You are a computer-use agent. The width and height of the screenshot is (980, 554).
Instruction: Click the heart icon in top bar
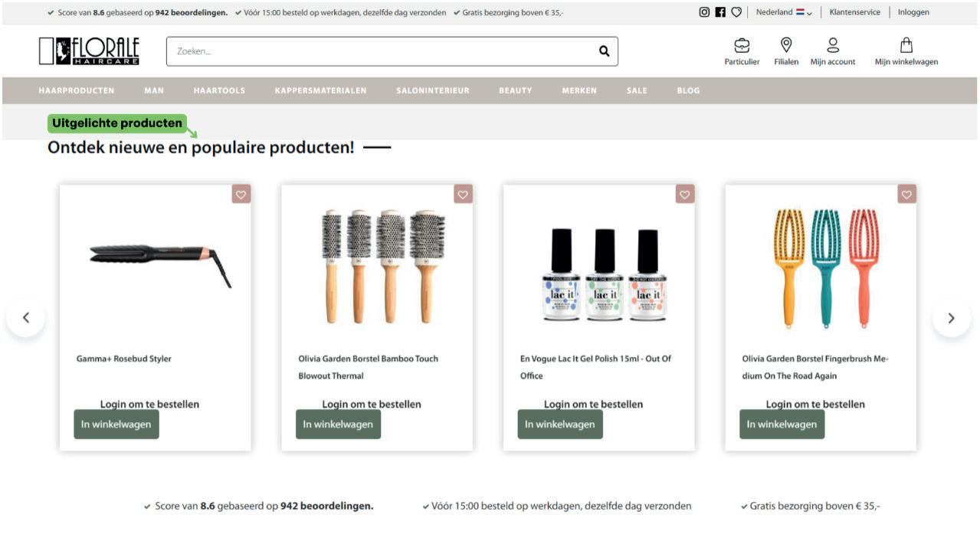coord(736,12)
